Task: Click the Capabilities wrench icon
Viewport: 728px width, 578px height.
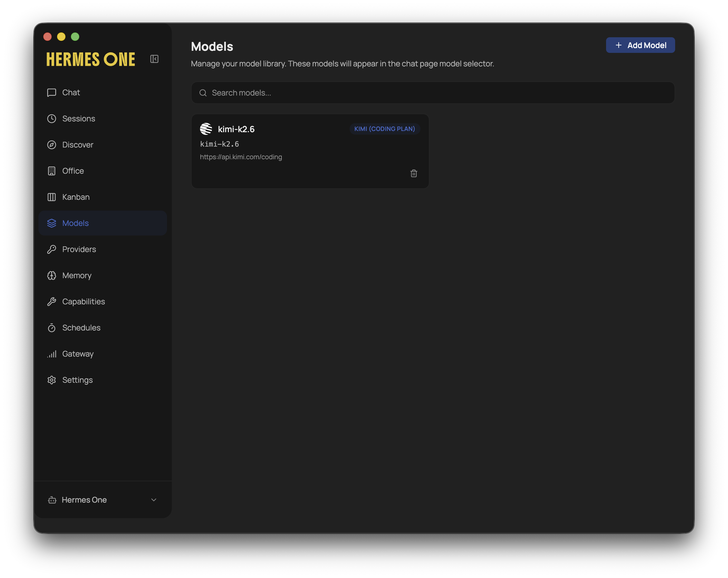Action: (x=52, y=302)
